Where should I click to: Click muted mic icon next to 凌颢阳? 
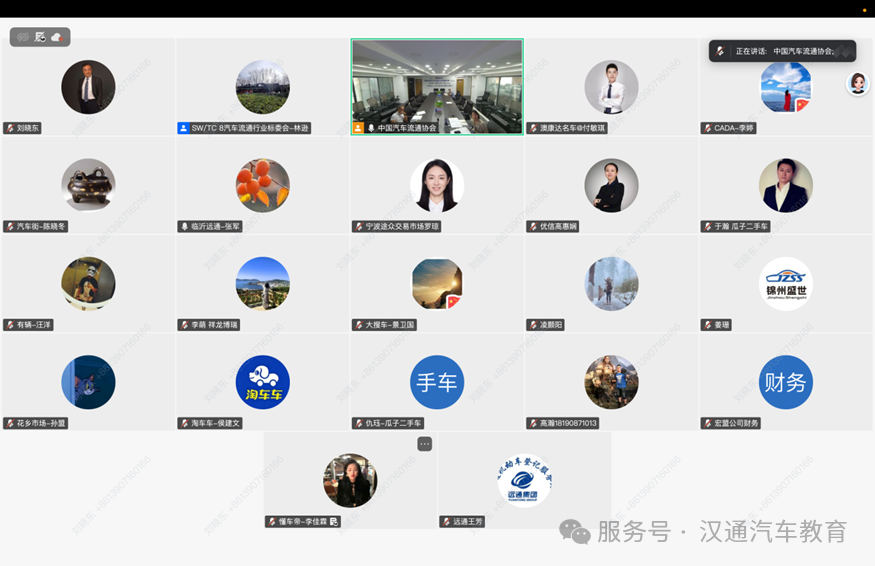[533, 325]
